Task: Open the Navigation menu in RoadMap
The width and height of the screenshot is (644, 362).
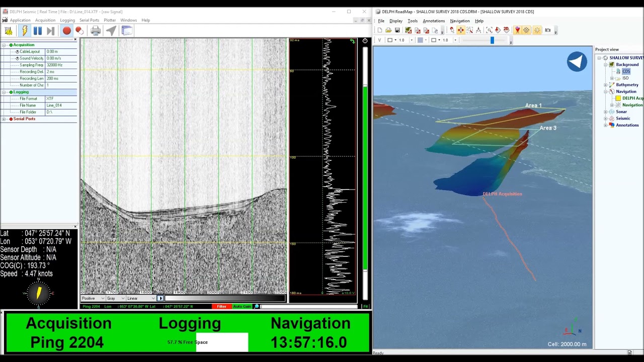Action: tap(460, 21)
